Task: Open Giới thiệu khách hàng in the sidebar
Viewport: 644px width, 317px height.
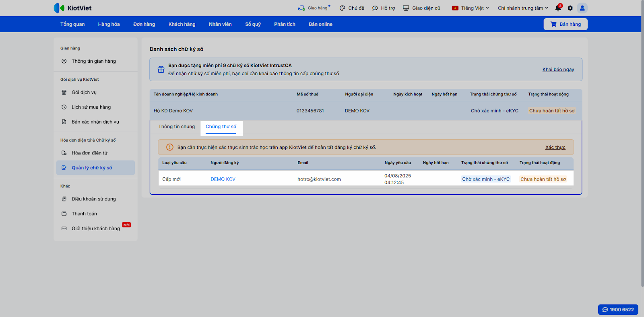Action: (95, 228)
